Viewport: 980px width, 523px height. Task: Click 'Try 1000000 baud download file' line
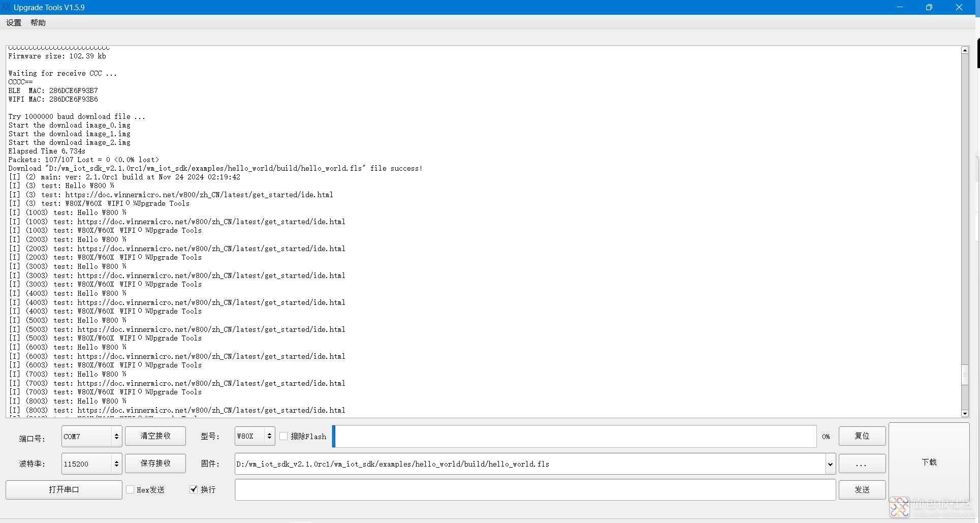click(x=77, y=116)
